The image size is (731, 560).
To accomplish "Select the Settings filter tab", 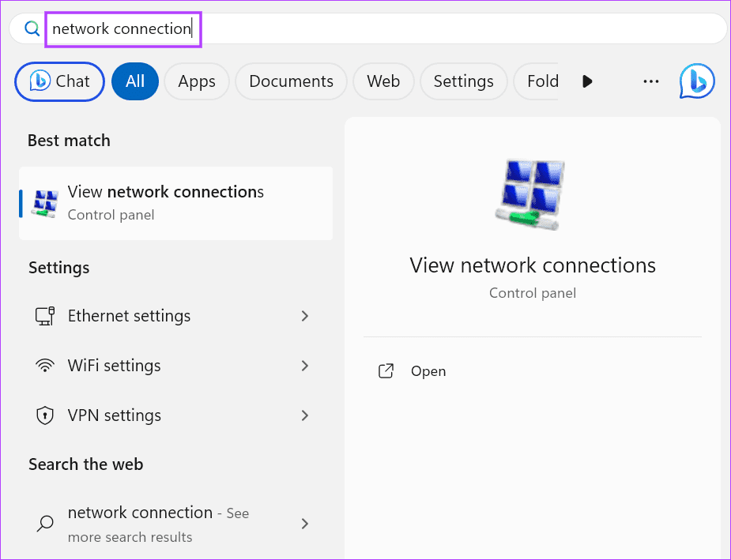I will (x=463, y=81).
